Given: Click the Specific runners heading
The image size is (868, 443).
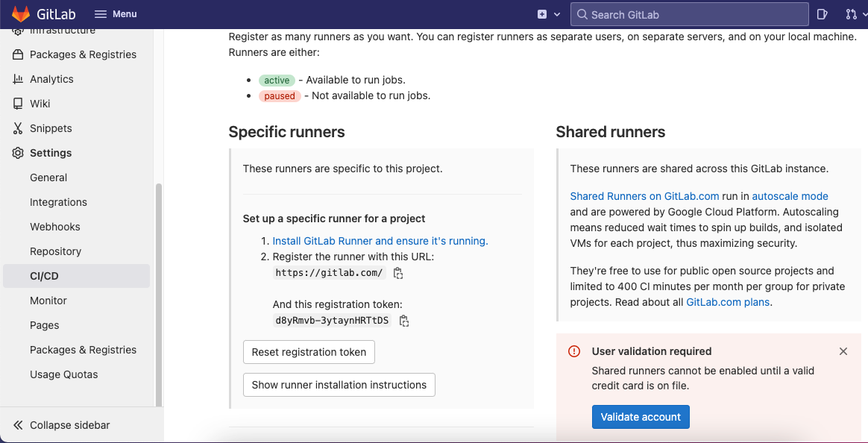Looking at the screenshot, I should [x=287, y=132].
